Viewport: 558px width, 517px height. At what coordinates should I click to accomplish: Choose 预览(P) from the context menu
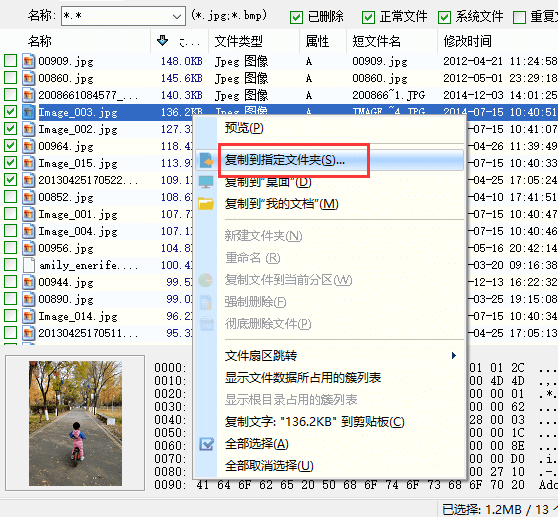tap(244, 127)
